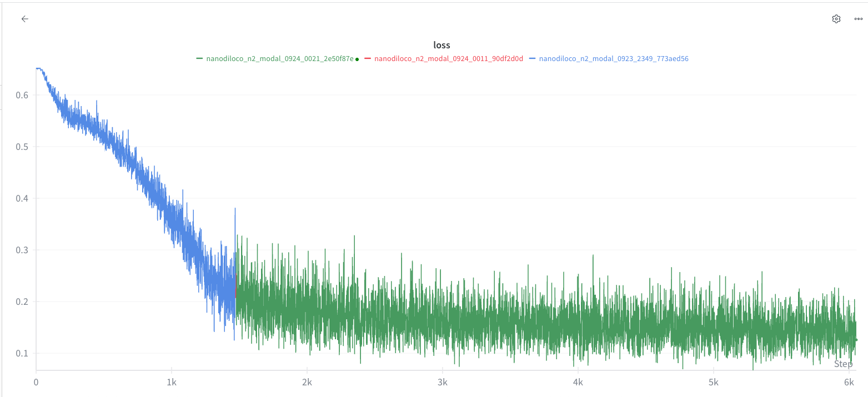Click the back arrow to exit panel
The width and height of the screenshot is (868, 397).
coord(24,19)
